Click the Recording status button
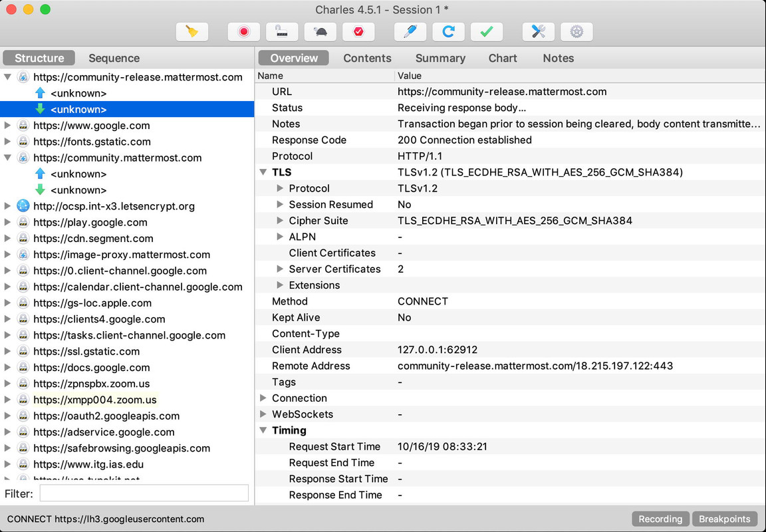 point(660,519)
